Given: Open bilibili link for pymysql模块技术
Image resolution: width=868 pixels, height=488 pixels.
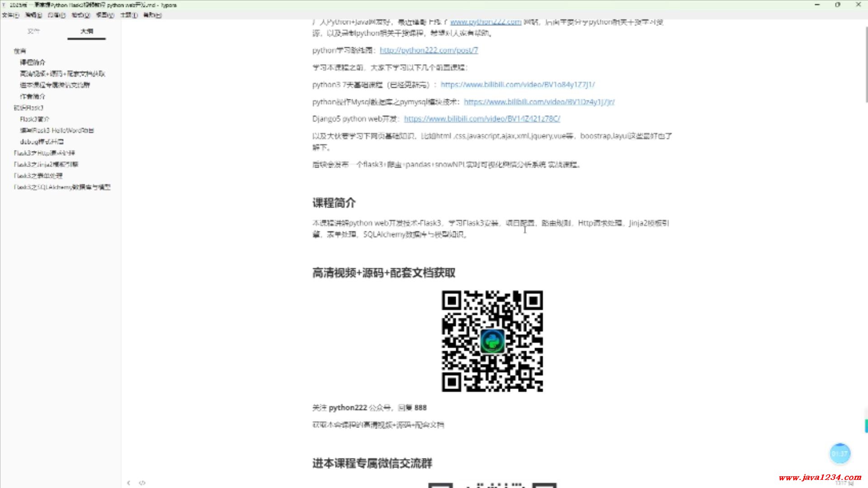Looking at the screenshot, I should coord(539,102).
